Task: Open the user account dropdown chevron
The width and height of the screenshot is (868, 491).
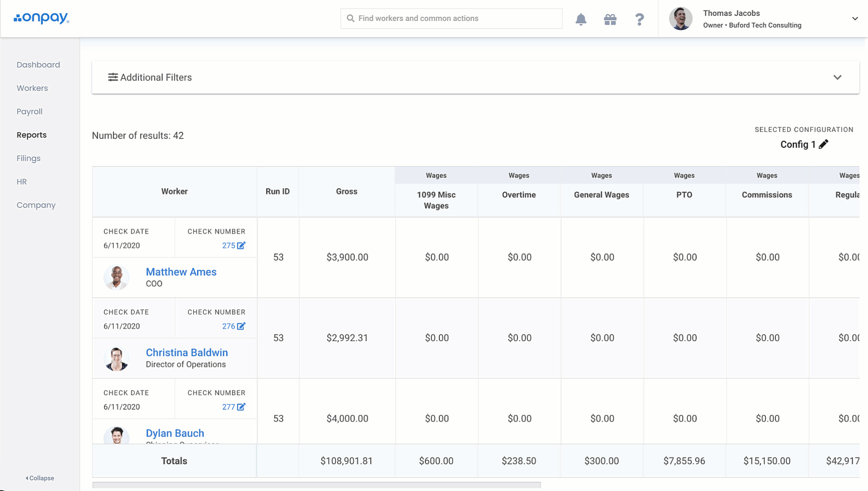Action: tap(855, 19)
